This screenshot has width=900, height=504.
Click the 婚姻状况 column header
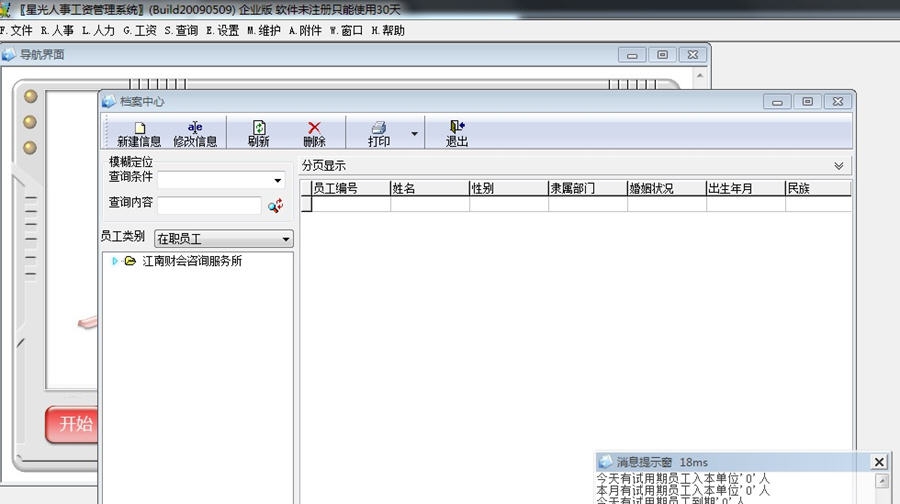[x=666, y=188]
